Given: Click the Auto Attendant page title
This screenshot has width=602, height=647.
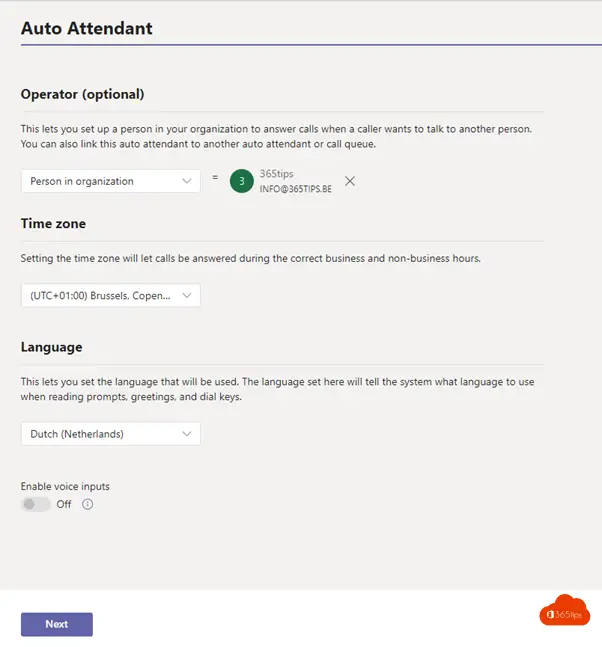Looking at the screenshot, I should (x=87, y=28).
